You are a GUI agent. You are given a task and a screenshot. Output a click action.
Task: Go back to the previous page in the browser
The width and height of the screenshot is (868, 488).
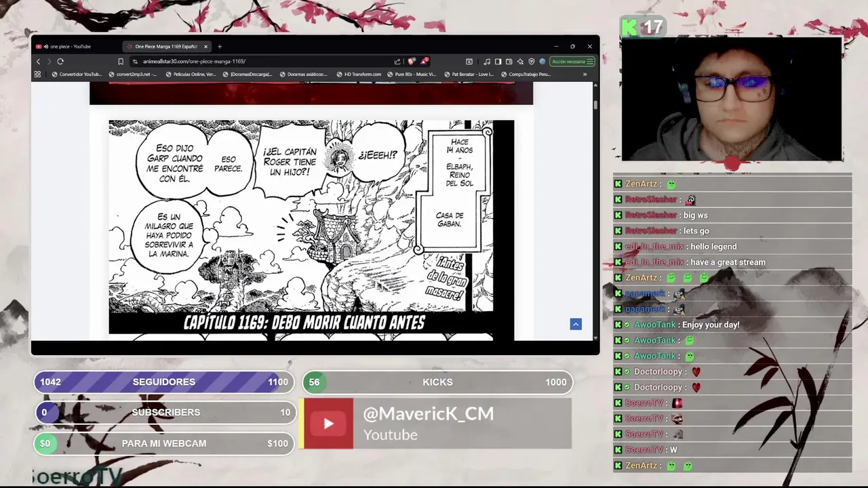point(38,62)
